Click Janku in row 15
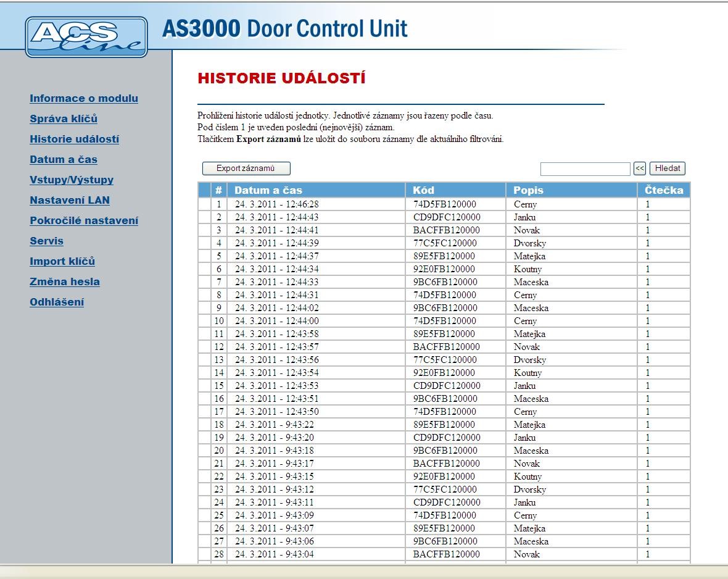This screenshot has height=579, width=728. pyautogui.click(x=524, y=386)
